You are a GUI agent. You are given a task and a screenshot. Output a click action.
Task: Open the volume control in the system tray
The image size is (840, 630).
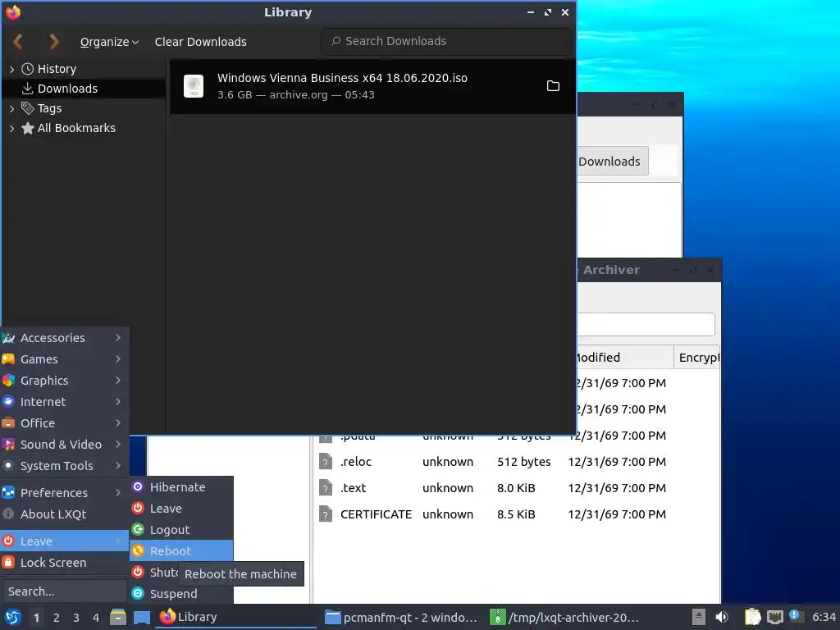coord(722,617)
